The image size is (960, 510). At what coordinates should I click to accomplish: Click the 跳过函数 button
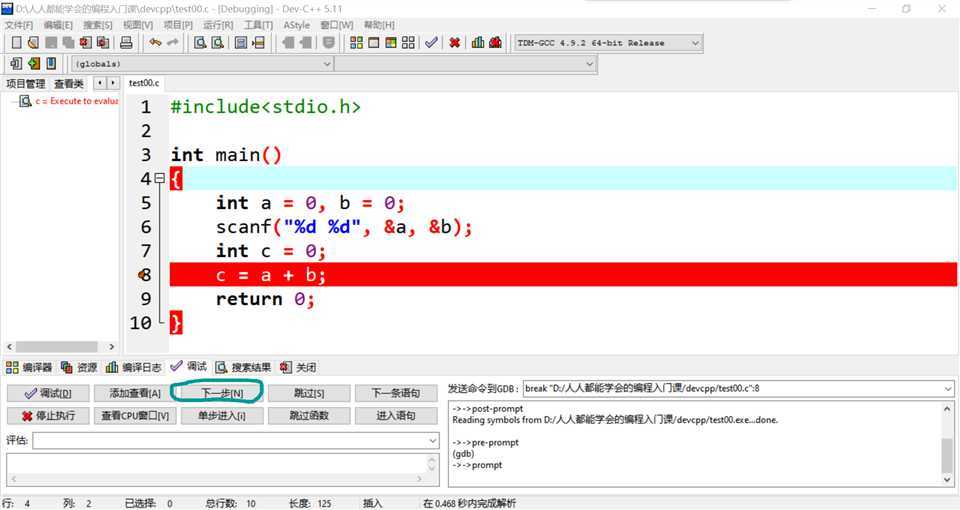click(309, 416)
